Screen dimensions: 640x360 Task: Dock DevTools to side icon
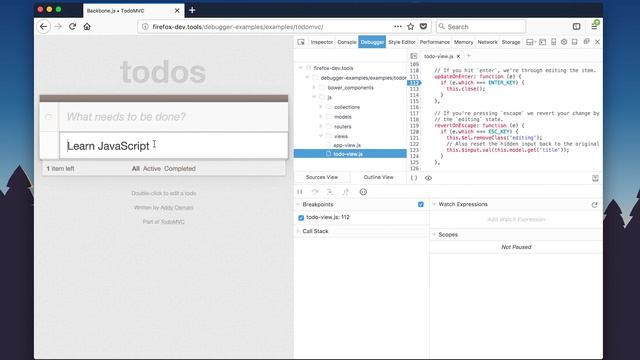(575, 42)
